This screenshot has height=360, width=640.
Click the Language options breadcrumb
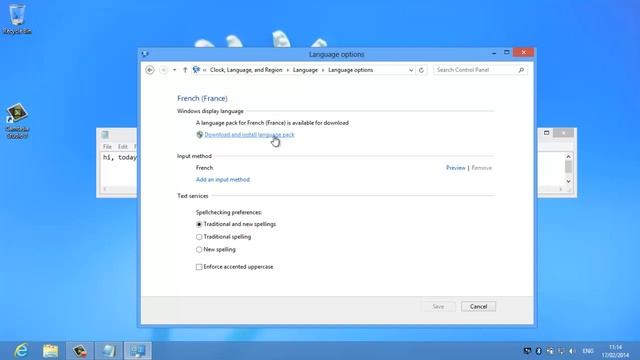[351, 70]
